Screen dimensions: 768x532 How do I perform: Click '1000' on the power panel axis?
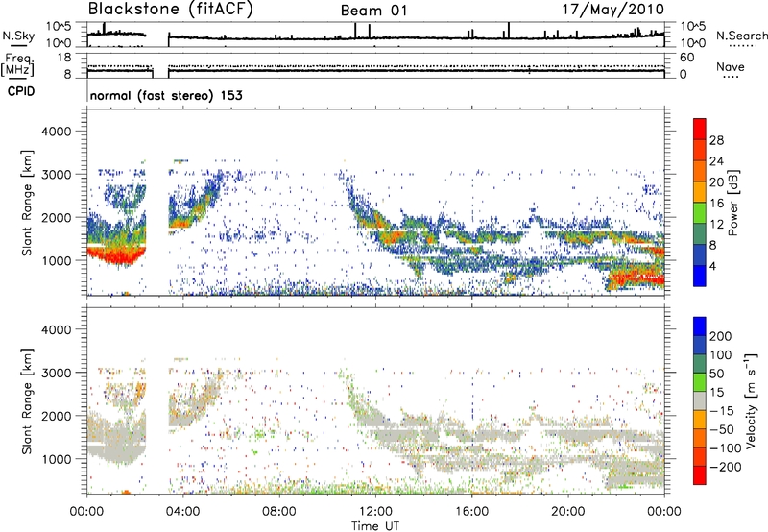[57, 260]
